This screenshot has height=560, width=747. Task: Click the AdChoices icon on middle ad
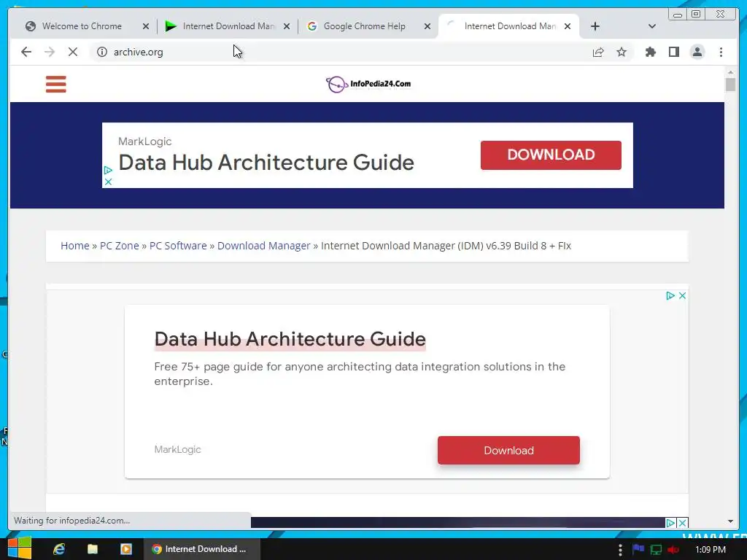pos(670,296)
